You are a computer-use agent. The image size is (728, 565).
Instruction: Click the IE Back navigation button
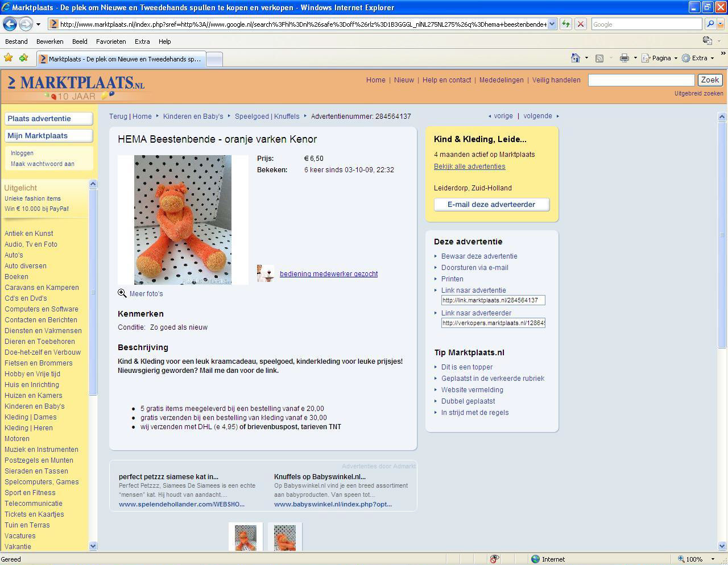coord(10,24)
